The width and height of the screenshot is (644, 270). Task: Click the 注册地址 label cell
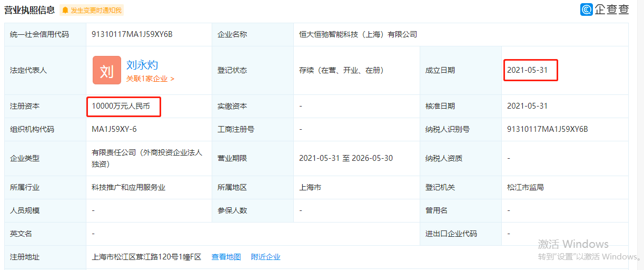45,257
